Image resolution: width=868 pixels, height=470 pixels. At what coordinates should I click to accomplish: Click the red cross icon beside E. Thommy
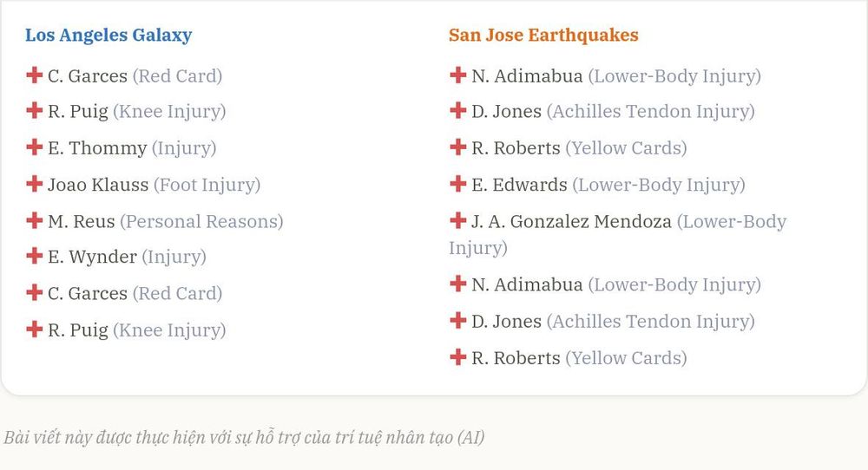[35, 147]
